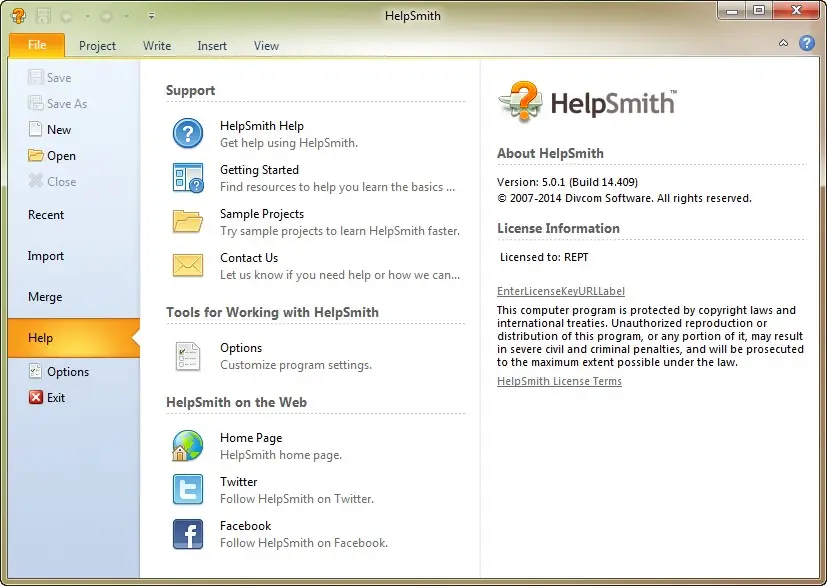Click the Redo arrow in quick access toolbar
The image size is (827, 586).
(107, 16)
